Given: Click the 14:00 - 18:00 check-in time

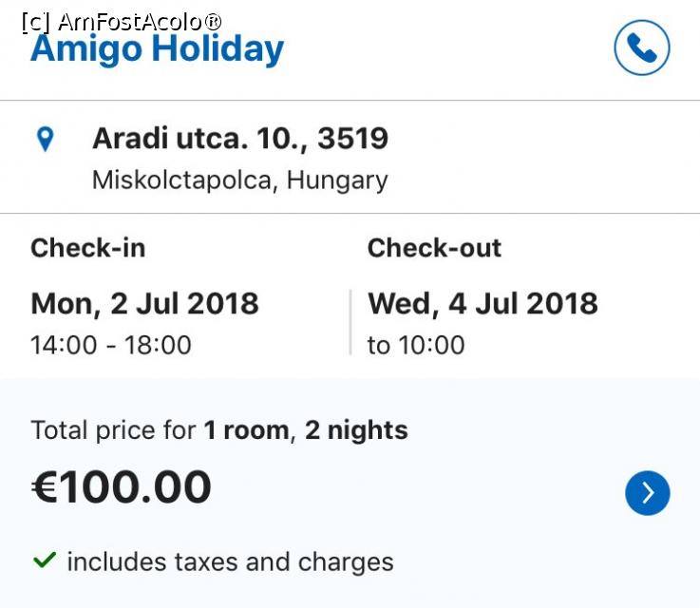Looking at the screenshot, I should coord(111,345).
